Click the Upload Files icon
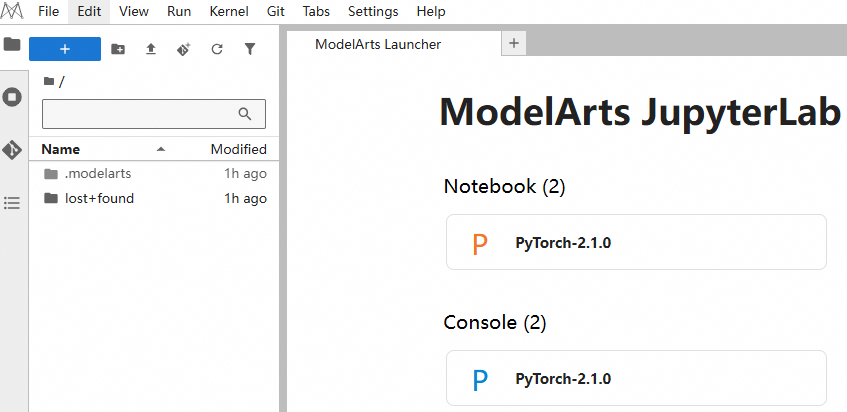Viewport: 847px width, 412px height. 151,50
